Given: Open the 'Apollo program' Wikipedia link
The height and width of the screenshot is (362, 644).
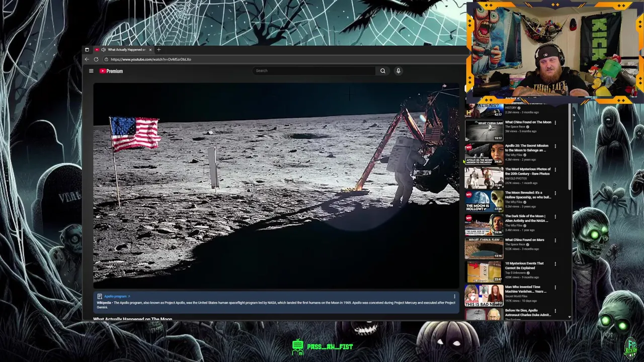Looking at the screenshot, I should [117, 297].
